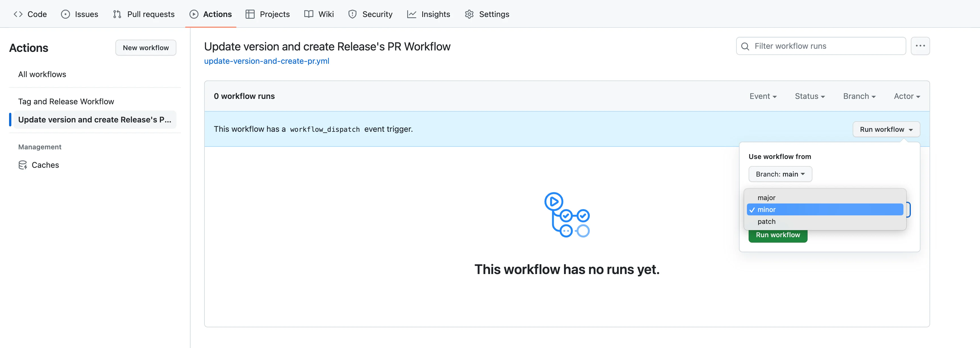Open the Actor filter dropdown
980x348 pixels.
pyautogui.click(x=907, y=96)
